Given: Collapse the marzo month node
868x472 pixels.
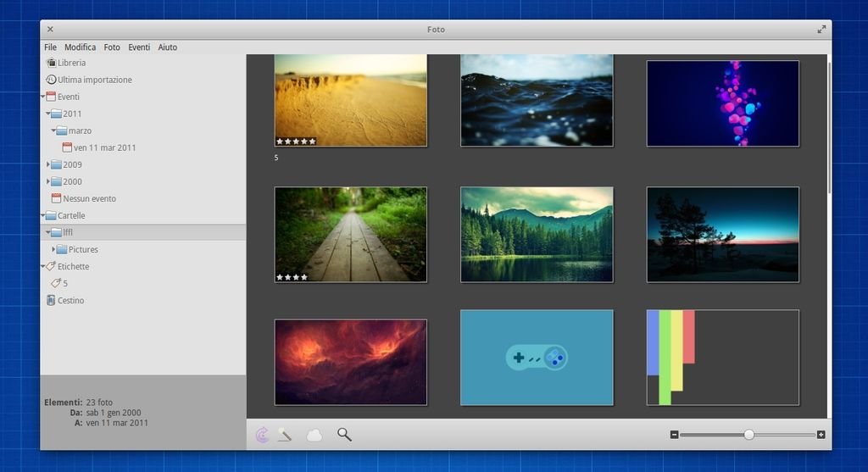Looking at the screenshot, I should click(53, 131).
